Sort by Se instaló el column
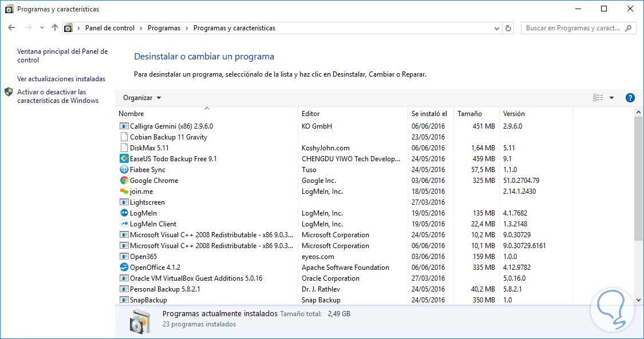The height and width of the screenshot is (339, 644). [431, 114]
